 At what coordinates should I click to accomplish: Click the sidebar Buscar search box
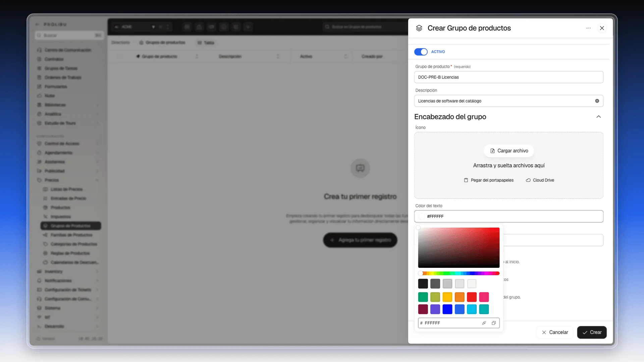[69, 36]
